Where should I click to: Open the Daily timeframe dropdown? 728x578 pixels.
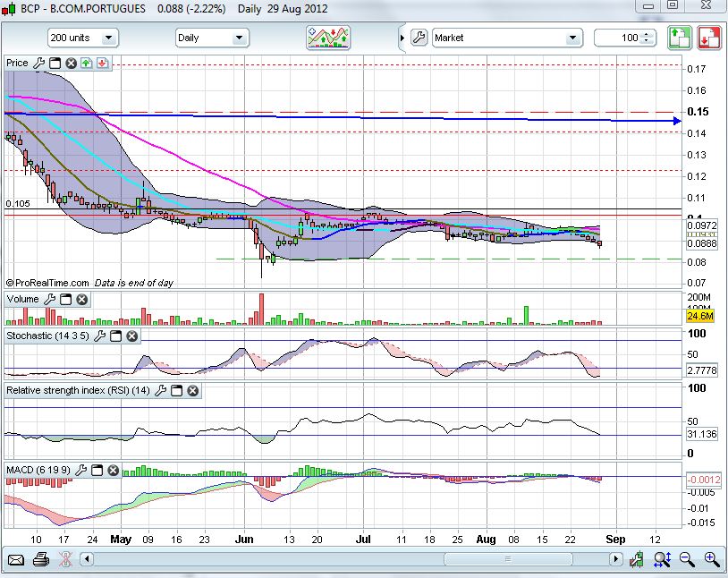pos(212,38)
